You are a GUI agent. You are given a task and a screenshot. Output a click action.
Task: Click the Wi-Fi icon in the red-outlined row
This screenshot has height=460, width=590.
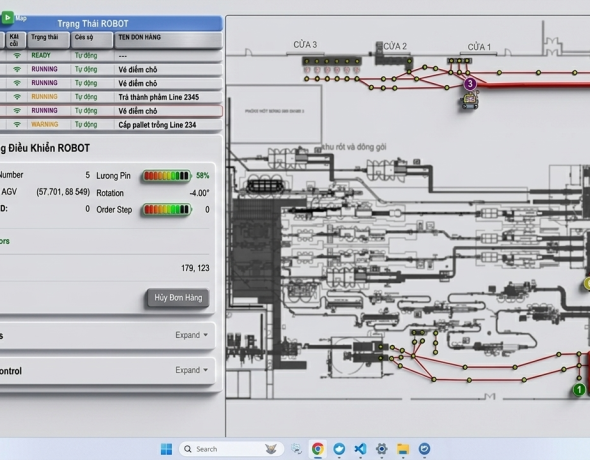(x=17, y=111)
